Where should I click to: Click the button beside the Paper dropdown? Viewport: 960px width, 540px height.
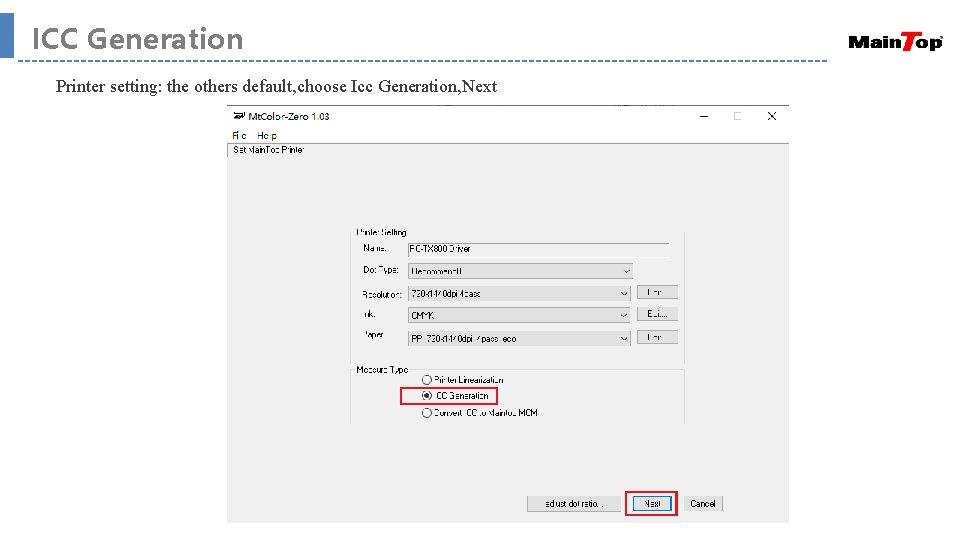pyautogui.click(x=657, y=337)
